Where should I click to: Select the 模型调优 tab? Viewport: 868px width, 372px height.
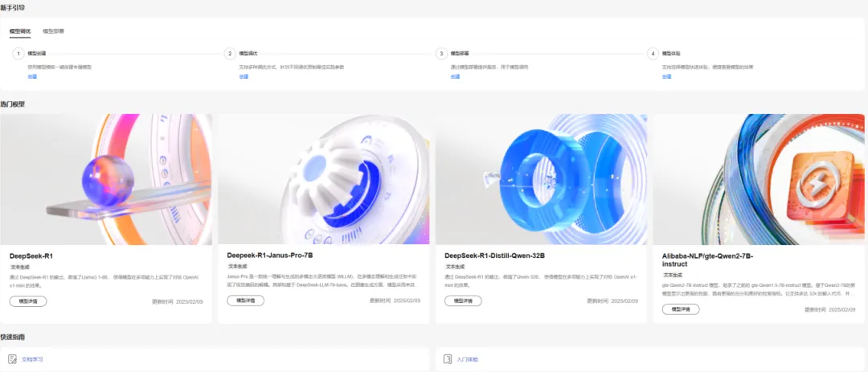point(20,31)
